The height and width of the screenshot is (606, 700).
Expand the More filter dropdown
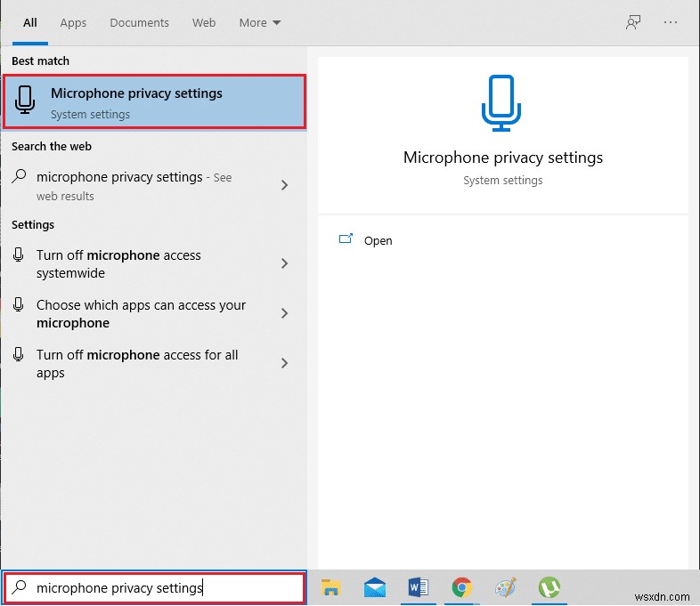pyautogui.click(x=259, y=23)
